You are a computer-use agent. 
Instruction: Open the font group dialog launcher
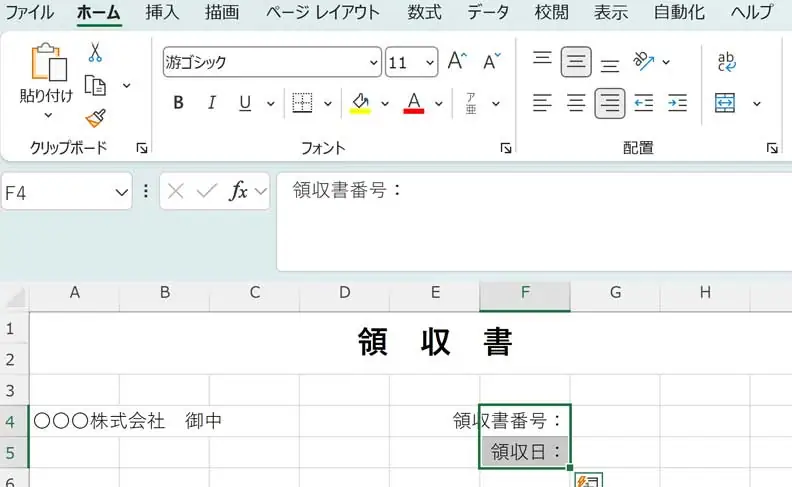coord(506,148)
